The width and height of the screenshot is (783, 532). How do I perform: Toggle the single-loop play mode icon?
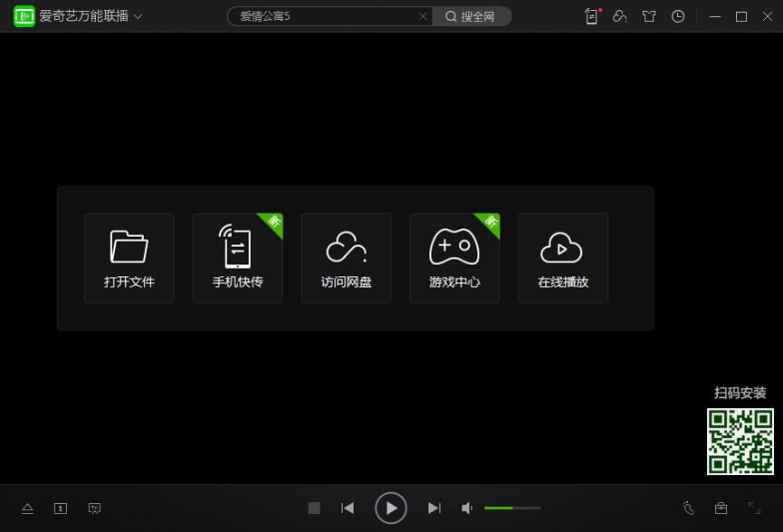pos(61,508)
